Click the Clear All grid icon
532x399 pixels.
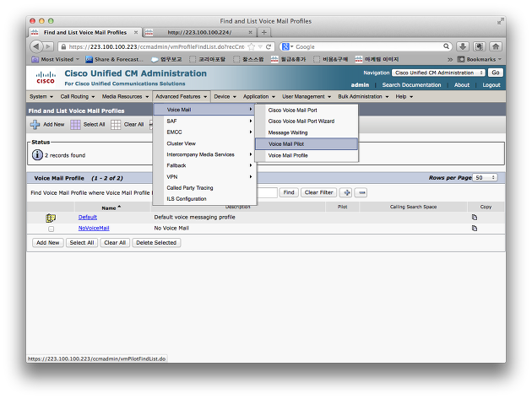(x=116, y=124)
